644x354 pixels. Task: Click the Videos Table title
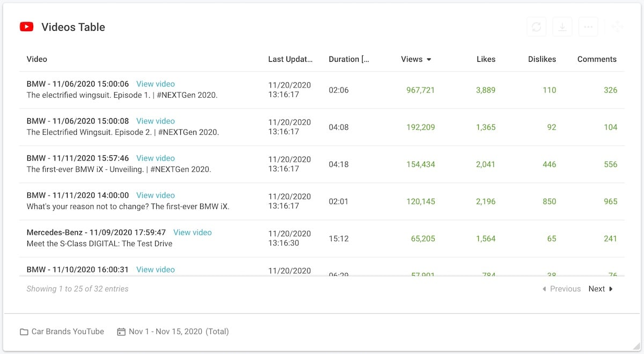click(73, 27)
